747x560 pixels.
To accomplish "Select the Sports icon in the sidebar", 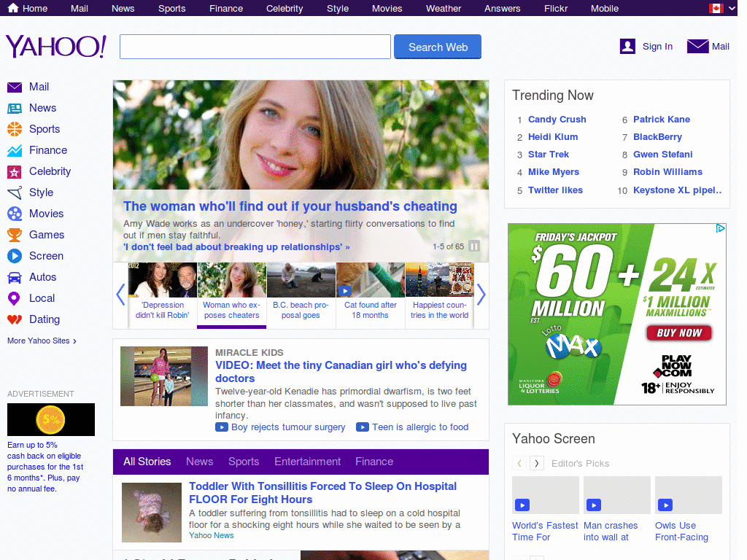I will click(15, 129).
